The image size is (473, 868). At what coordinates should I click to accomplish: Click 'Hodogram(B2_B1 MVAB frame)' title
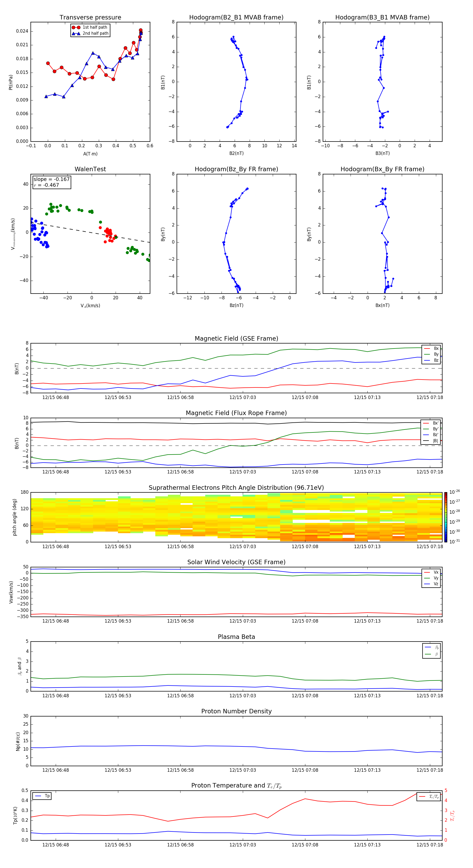coord(236,17)
